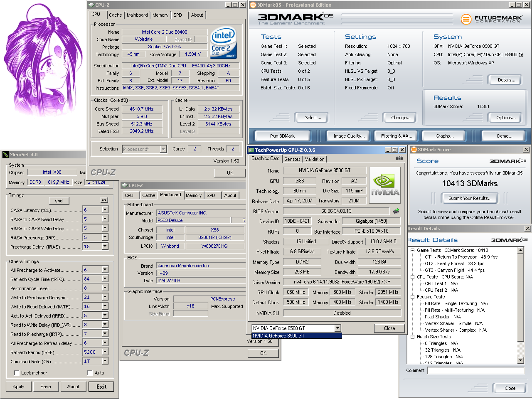This screenshot has width=532, height=399.
Task: Click the Filtering & AA... button
Action: click(x=397, y=136)
